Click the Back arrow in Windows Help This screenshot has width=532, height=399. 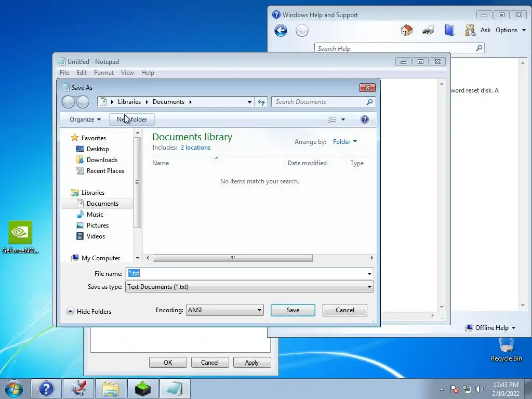point(281,31)
